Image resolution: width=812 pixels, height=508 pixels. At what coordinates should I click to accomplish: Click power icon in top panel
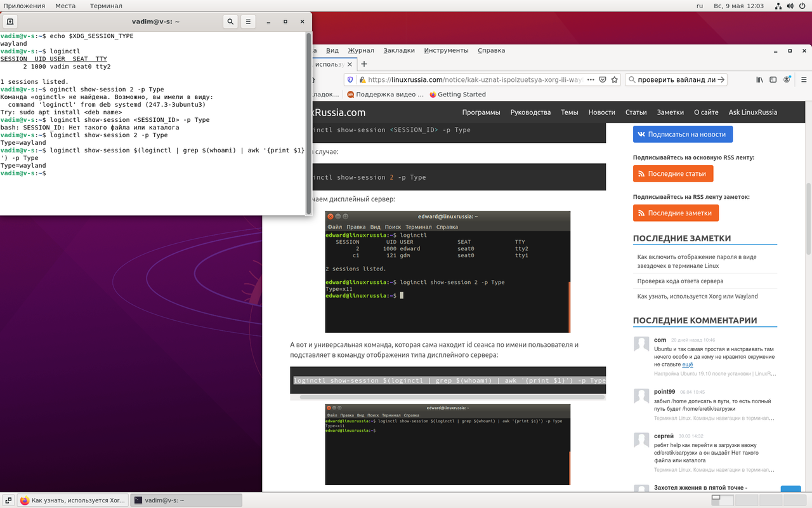(x=804, y=6)
